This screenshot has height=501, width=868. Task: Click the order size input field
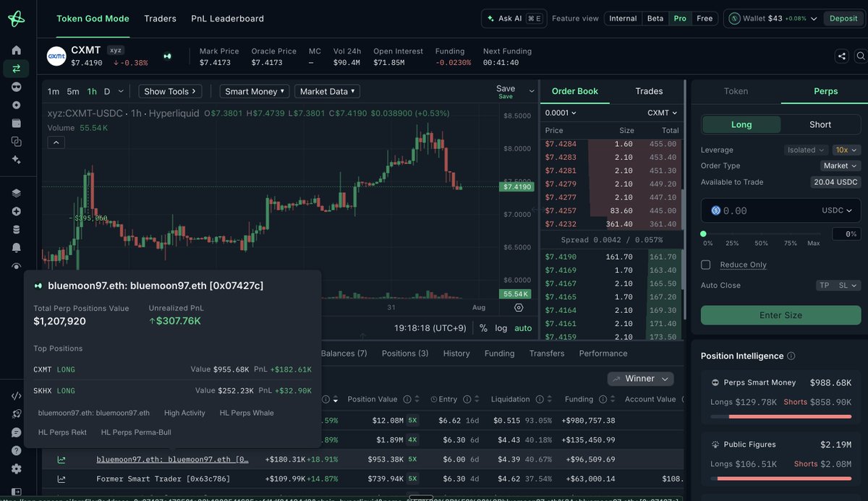point(780,210)
